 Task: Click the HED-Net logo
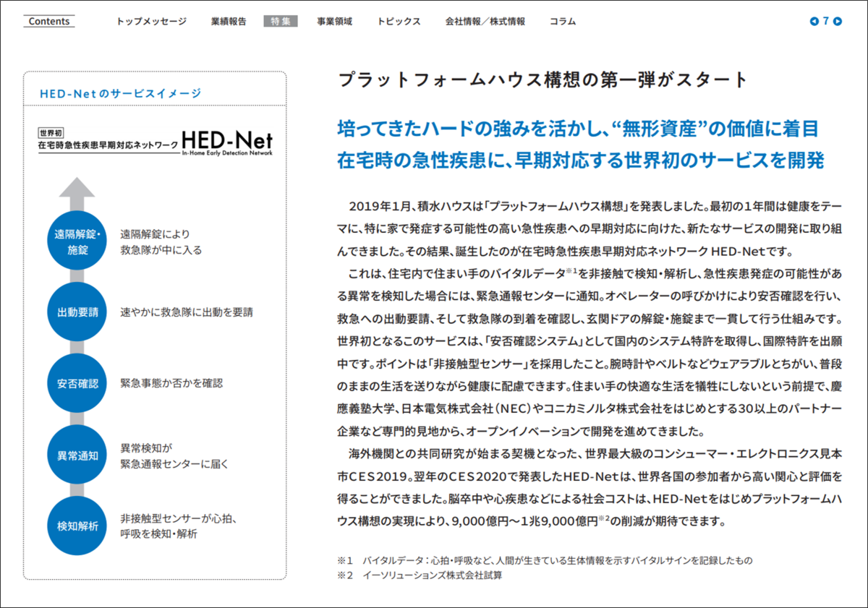227,139
